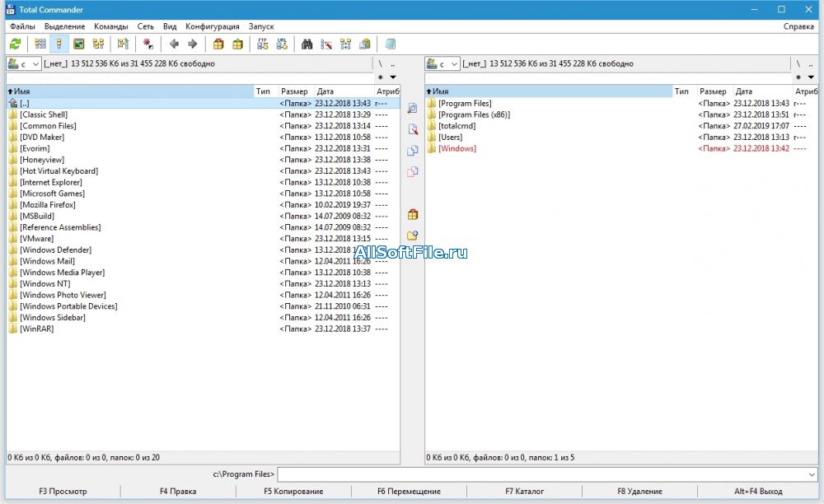Click the F7 Каталог button
Screen dimensions: 824x504
tap(524, 492)
